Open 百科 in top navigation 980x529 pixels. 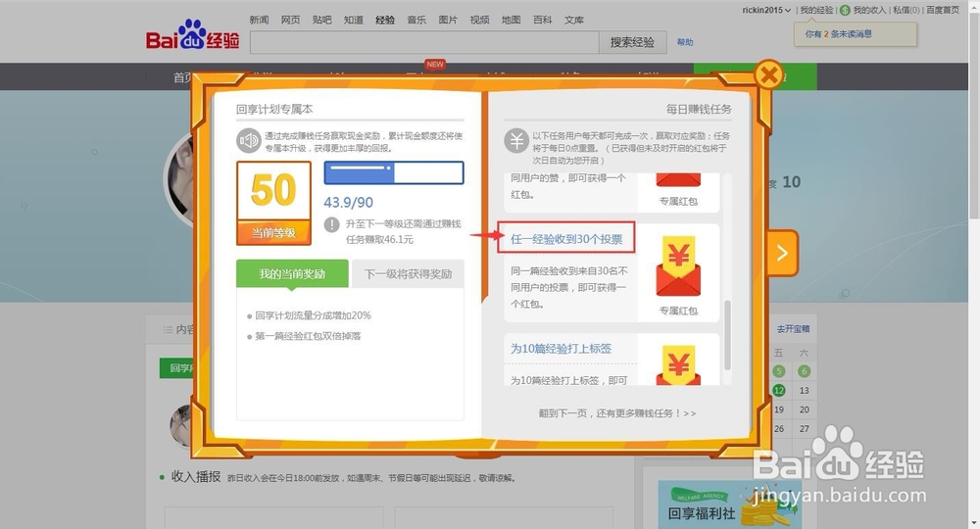[543, 20]
